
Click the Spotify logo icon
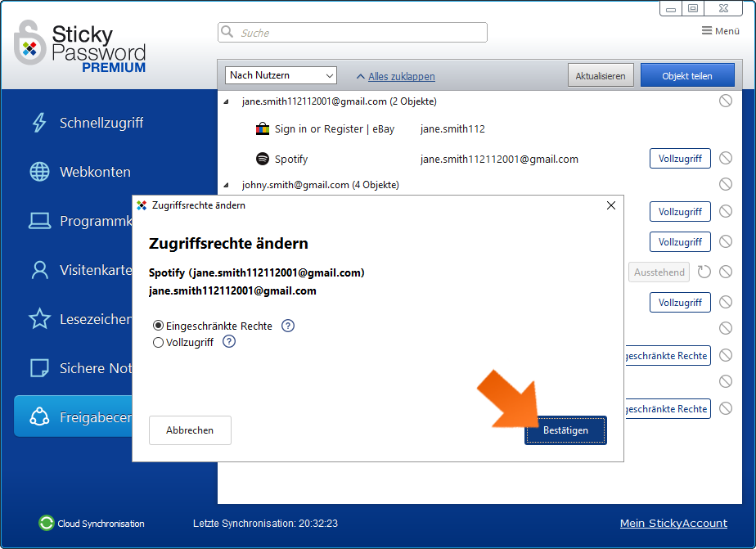[x=263, y=159]
